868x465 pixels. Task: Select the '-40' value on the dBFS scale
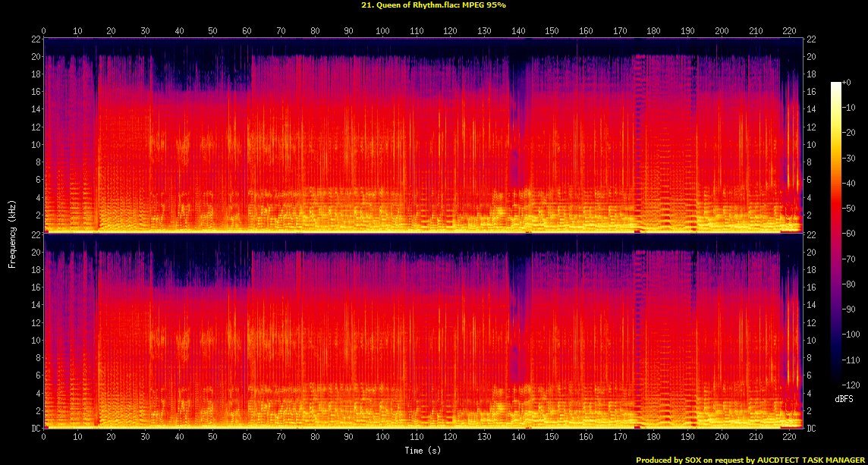pyautogui.click(x=848, y=184)
